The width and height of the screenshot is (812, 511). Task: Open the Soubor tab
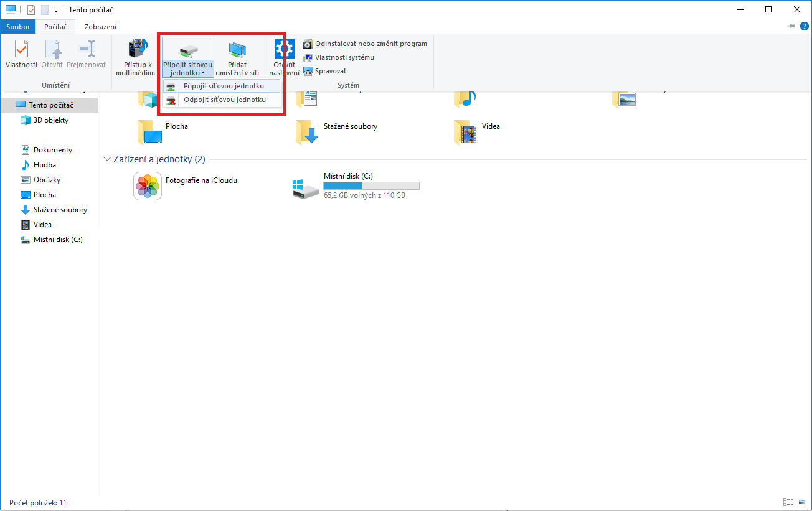click(18, 27)
